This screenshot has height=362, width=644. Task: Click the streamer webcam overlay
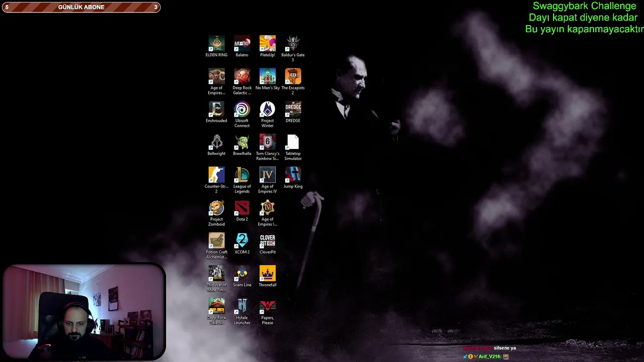click(84, 312)
